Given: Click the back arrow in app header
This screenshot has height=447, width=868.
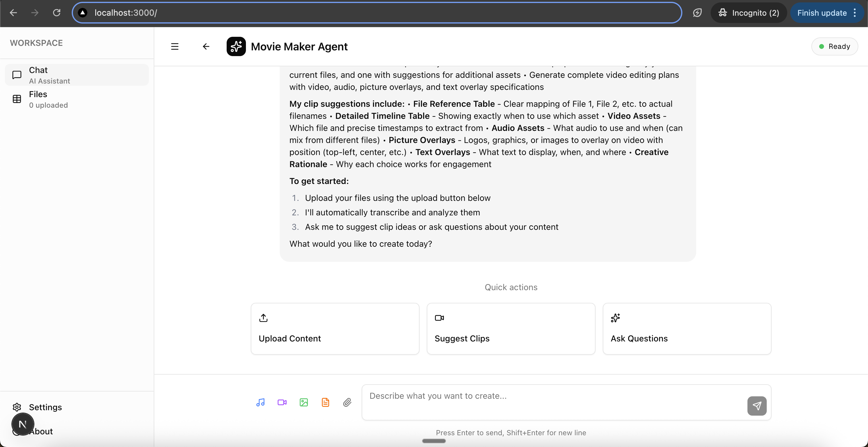Looking at the screenshot, I should coord(206,46).
